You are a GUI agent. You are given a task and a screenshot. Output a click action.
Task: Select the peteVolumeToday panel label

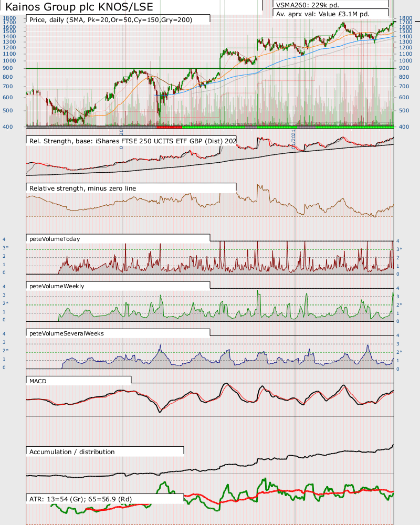[x=55, y=239]
